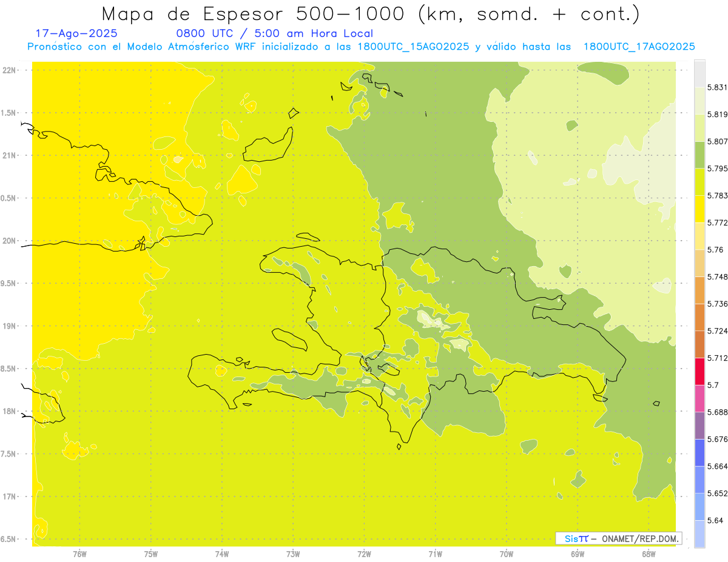The image size is (728, 562).
Task: Select the green legend swatch between 5.807 and 5.795
Action: [x=699, y=155]
